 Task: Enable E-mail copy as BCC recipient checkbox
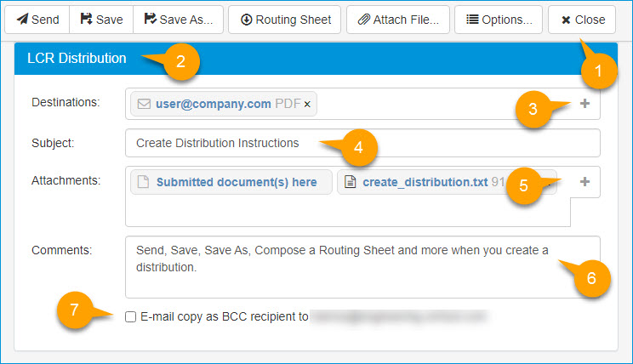point(130,316)
